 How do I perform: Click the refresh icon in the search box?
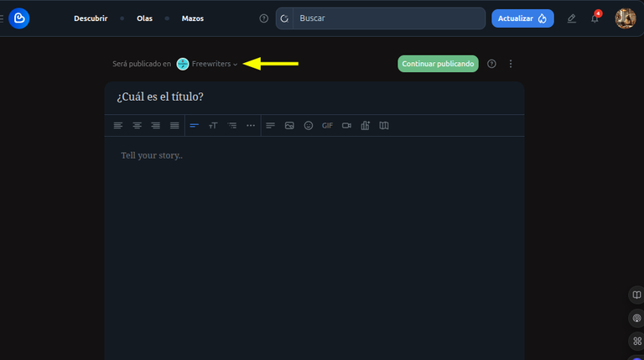pyautogui.click(x=284, y=18)
